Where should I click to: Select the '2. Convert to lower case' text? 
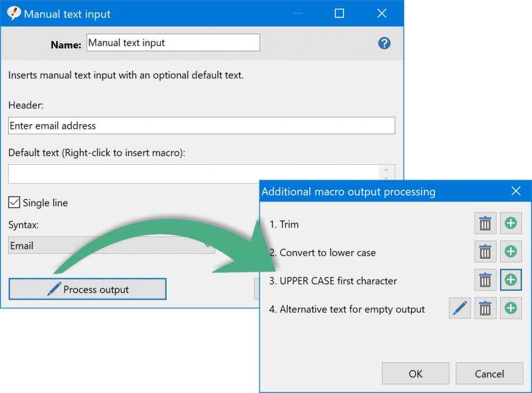(322, 253)
